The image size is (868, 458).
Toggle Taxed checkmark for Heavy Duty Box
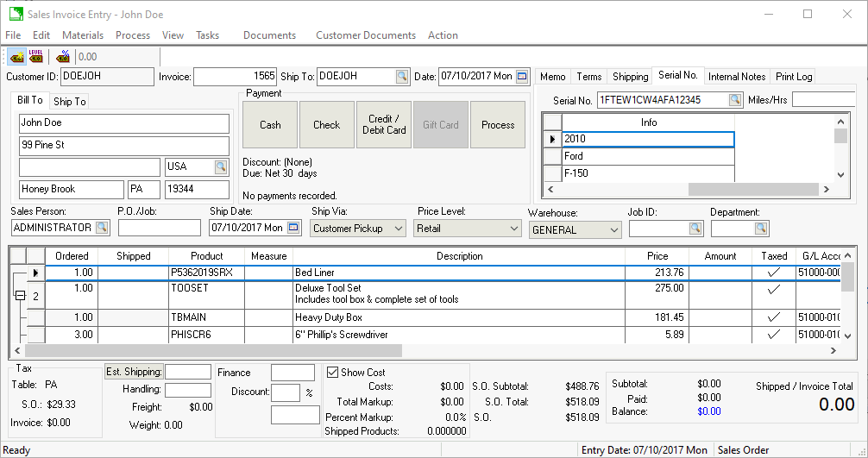coord(773,317)
